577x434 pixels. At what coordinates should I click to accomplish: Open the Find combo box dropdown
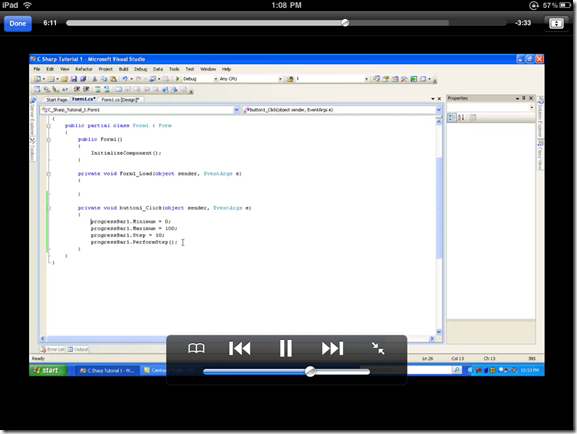pos(367,79)
